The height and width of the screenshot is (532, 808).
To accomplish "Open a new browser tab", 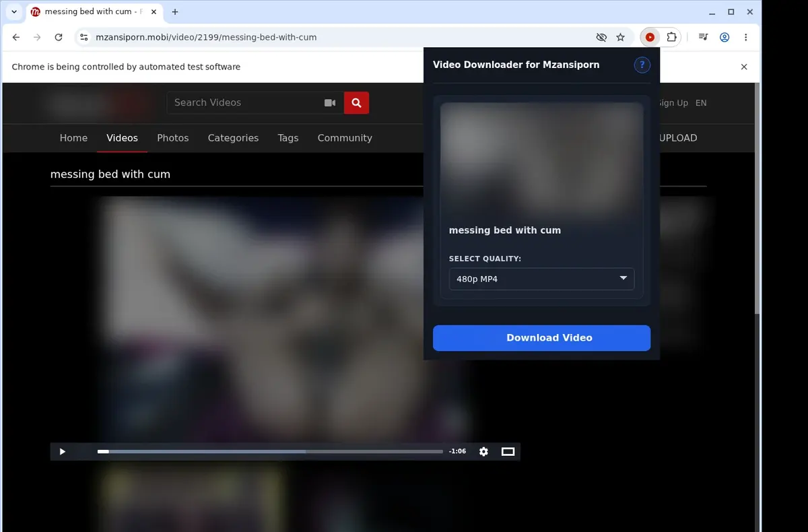I will click(175, 12).
